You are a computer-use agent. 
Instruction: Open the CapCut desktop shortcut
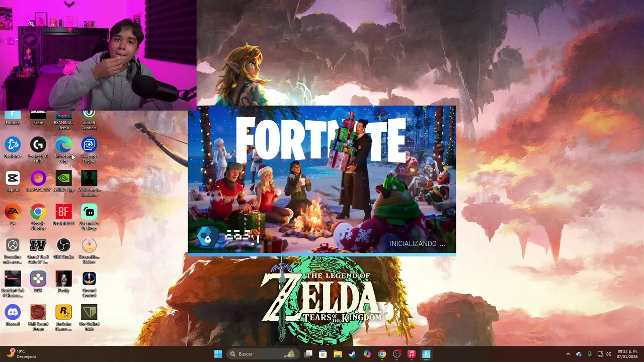[x=13, y=182]
